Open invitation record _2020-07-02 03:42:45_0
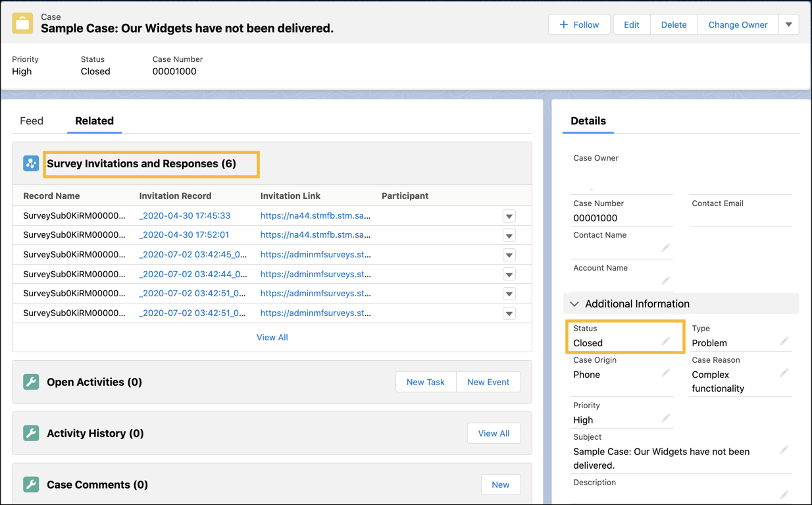The height and width of the screenshot is (505, 812). [193, 254]
